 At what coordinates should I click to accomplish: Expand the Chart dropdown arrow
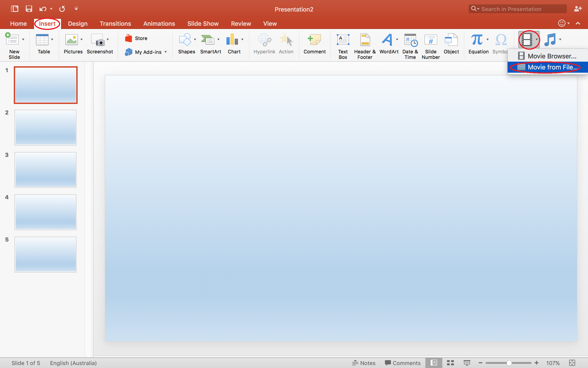click(x=242, y=39)
